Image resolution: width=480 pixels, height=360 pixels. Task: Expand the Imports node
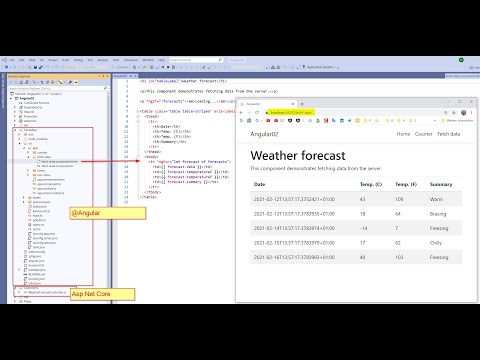click(x=15, y=112)
